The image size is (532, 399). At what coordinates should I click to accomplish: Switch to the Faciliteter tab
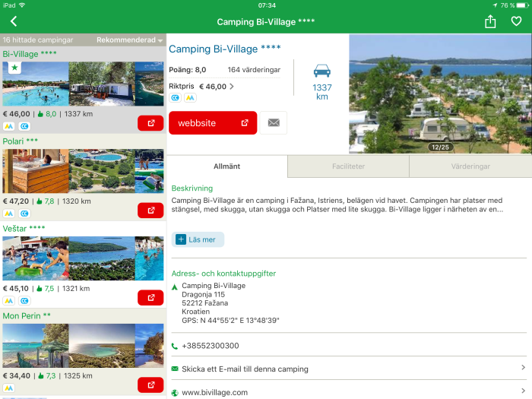tap(348, 166)
